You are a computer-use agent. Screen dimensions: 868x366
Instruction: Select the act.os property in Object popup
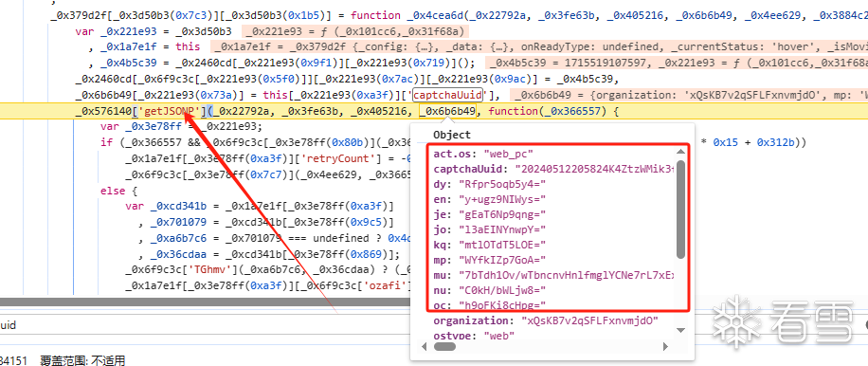[x=456, y=153]
